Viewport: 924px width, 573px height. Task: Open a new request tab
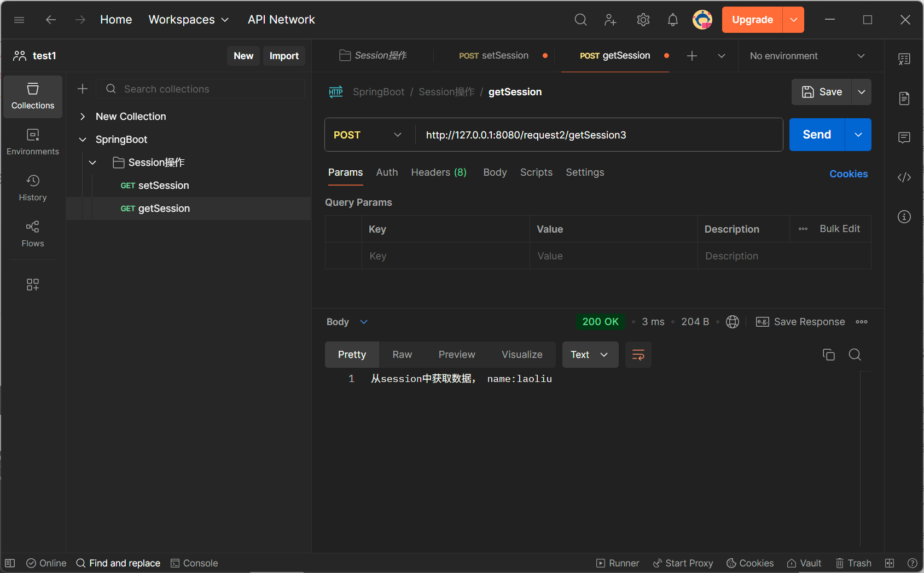click(x=692, y=56)
